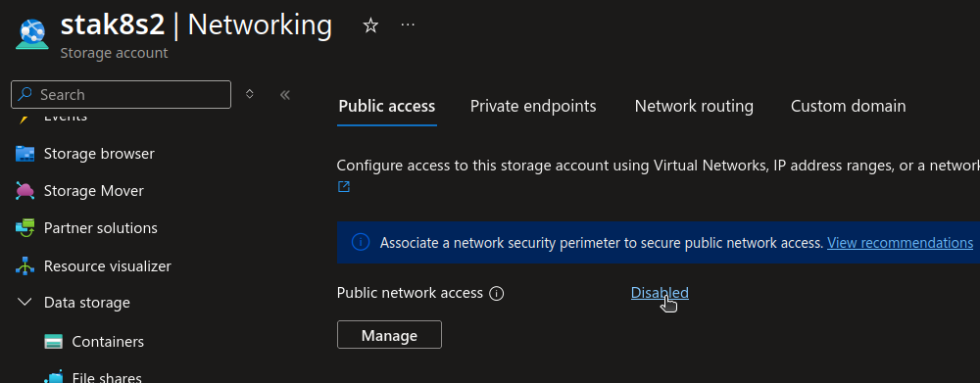Screen dimensions: 980x383
Task: Click the search magnifier icon
Action: click(x=25, y=94)
